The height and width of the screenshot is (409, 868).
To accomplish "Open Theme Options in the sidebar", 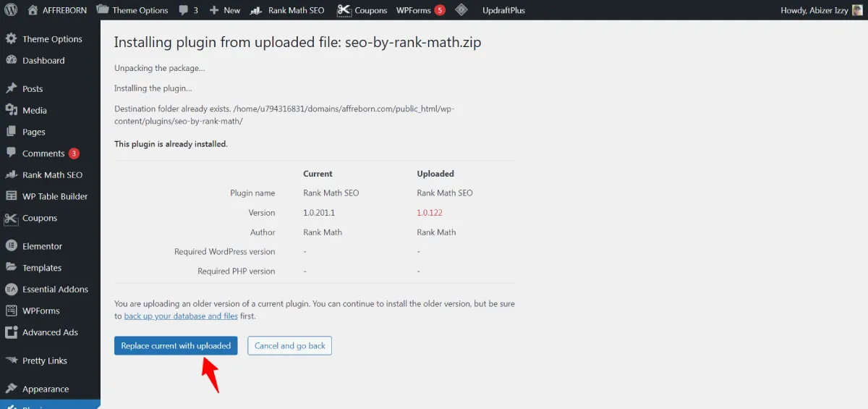I will pyautogui.click(x=52, y=39).
